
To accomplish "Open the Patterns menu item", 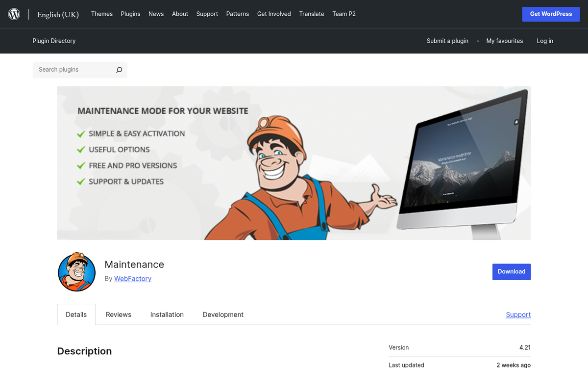I will (x=238, y=14).
